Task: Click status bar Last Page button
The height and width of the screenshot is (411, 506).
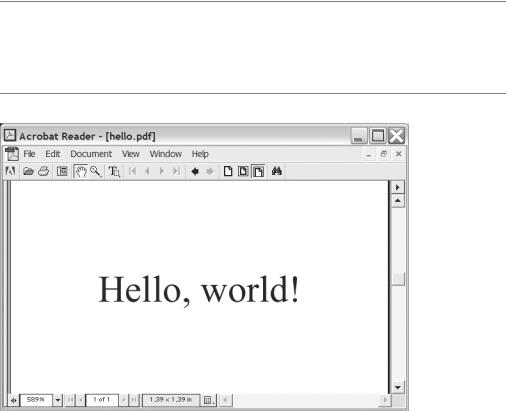Action: 134,400
